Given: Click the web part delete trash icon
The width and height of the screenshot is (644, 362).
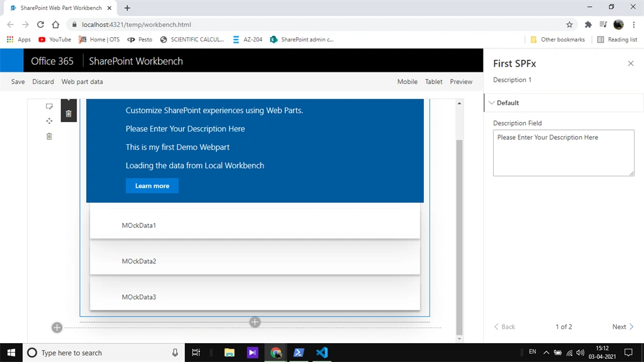Looking at the screenshot, I should click(69, 114).
